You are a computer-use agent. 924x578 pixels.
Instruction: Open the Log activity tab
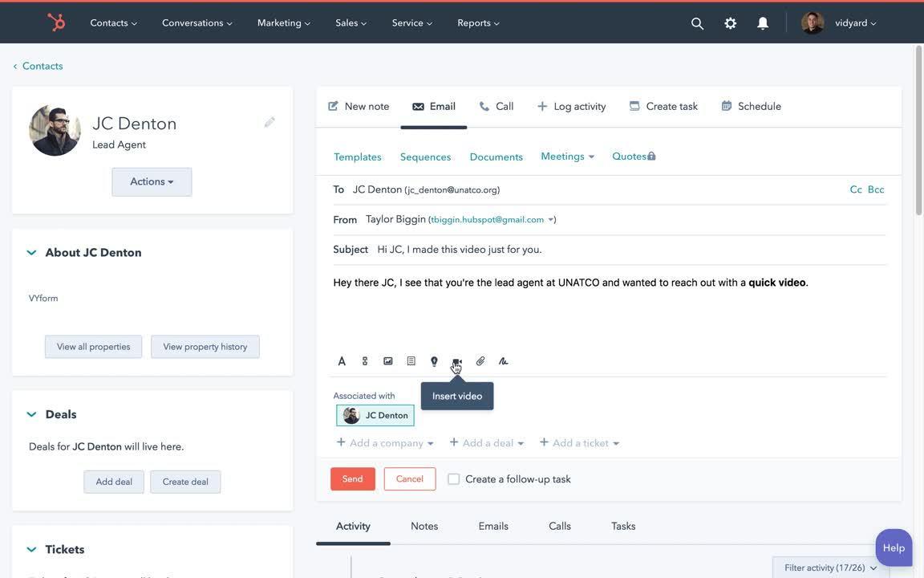point(571,106)
